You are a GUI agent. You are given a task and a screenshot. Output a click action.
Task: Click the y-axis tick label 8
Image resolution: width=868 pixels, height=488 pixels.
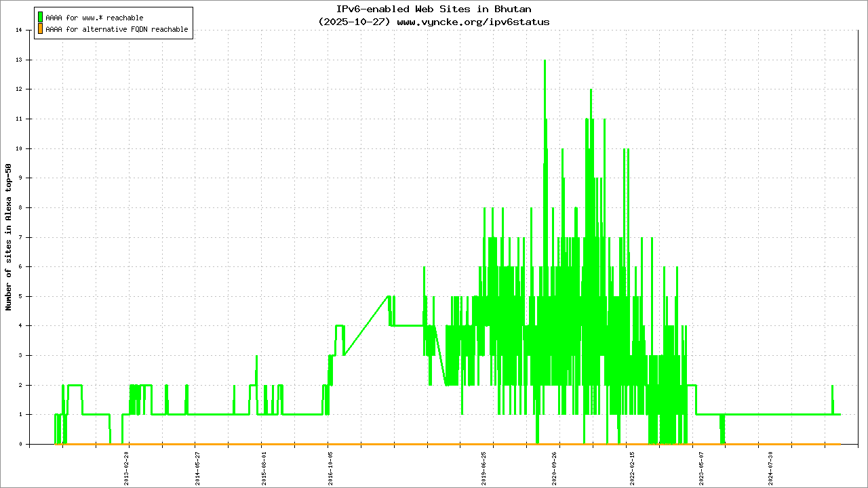22,207
